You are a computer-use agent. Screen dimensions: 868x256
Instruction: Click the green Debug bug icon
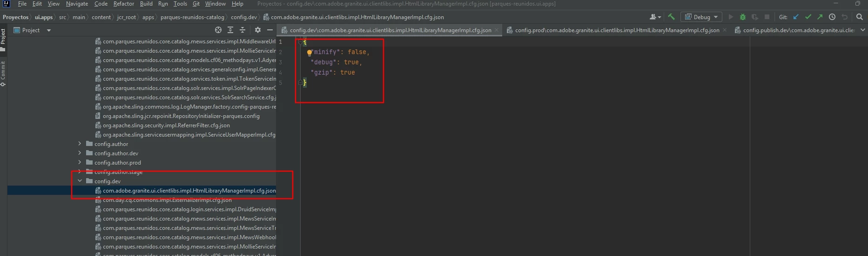(743, 17)
